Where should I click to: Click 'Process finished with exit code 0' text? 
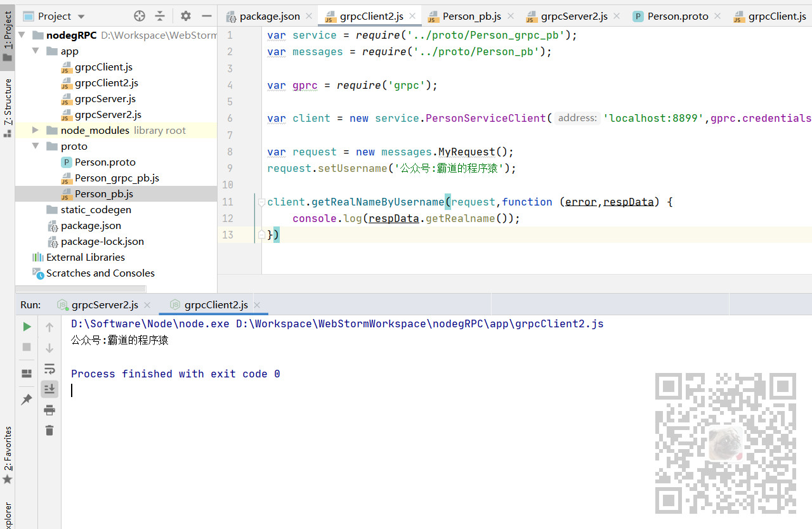click(176, 374)
